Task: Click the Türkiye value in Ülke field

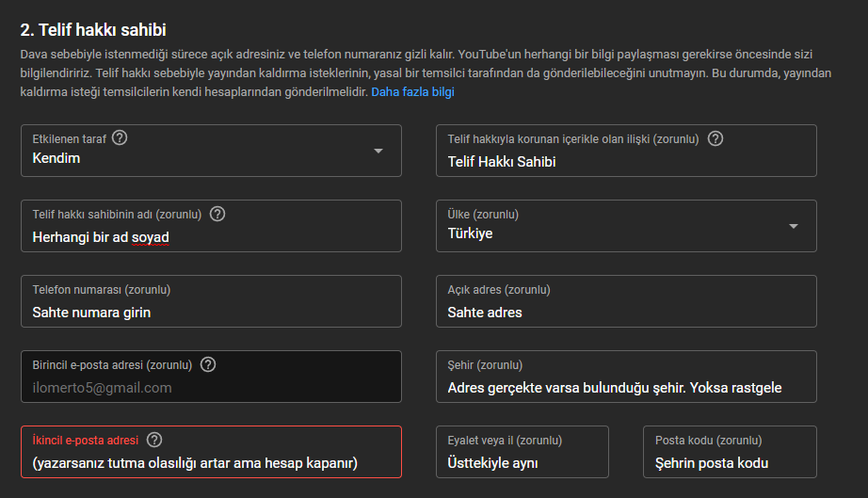Action: pos(471,233)
